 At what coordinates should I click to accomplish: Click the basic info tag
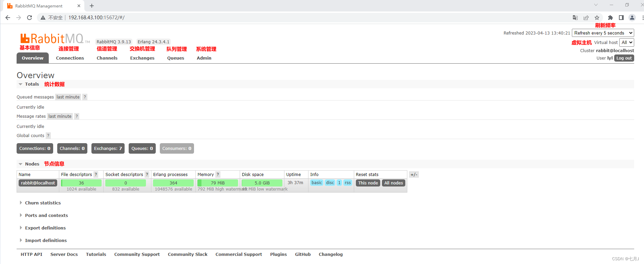pyautogui.click(x=317, y=183)
